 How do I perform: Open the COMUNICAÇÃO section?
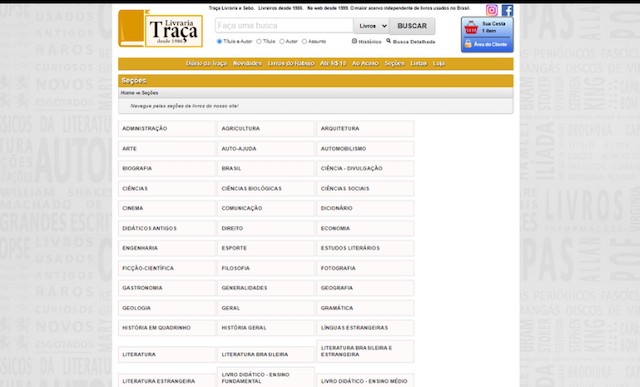(266, 208)
